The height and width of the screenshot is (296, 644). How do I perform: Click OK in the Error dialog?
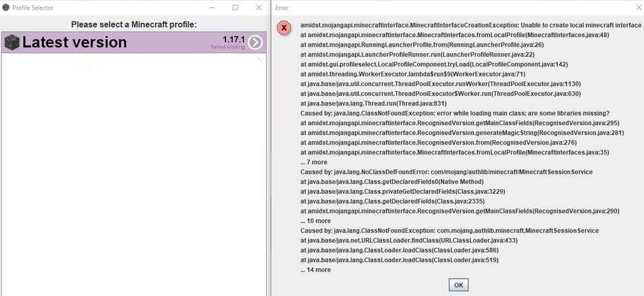pos(458,285)
